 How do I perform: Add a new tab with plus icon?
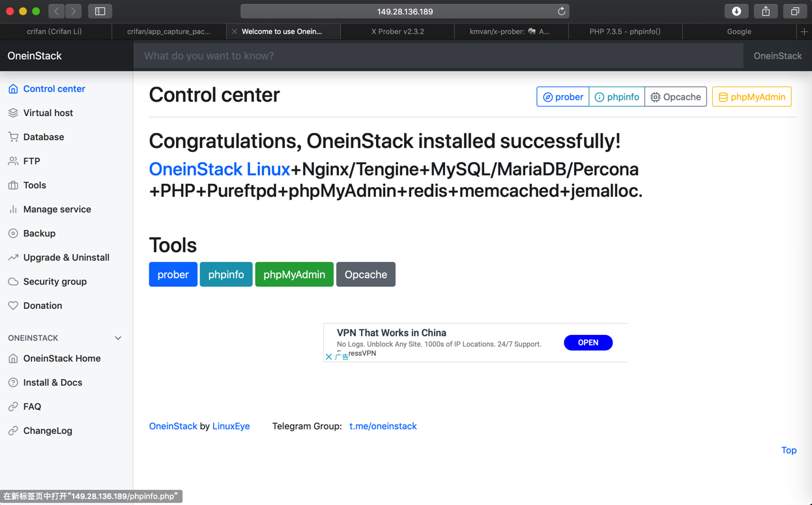[804, 31]
